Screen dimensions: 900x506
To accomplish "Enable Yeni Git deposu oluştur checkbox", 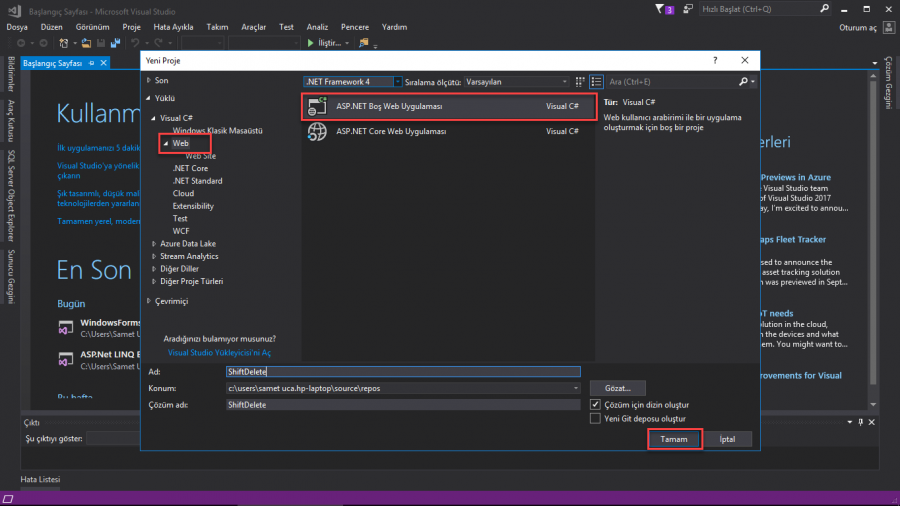I will pos(595,419).
